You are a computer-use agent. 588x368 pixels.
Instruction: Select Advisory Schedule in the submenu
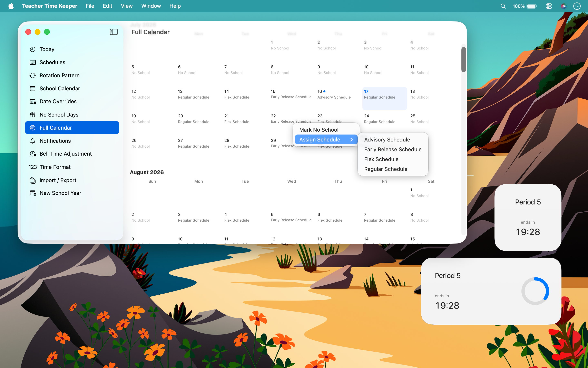393,139
